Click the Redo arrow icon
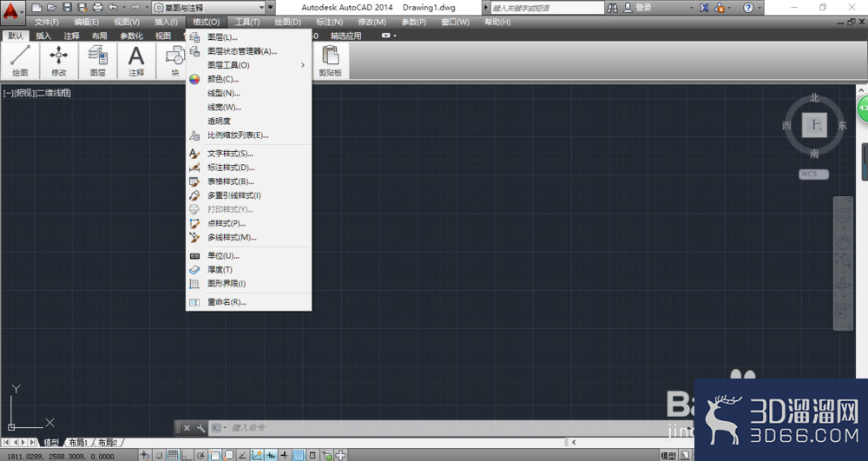This screenshot has height=461, width=868. click(135, 8)
